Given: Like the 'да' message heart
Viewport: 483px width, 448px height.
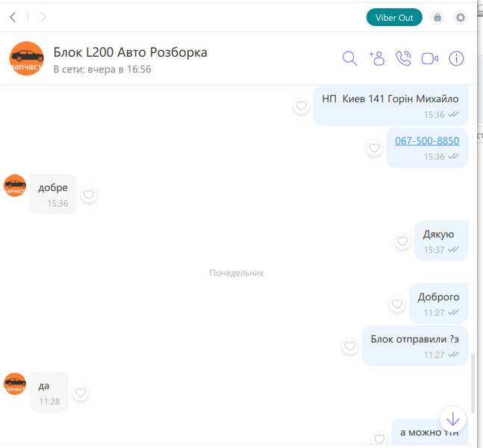Looking at the screenshot, I should [x=81, y=393].
